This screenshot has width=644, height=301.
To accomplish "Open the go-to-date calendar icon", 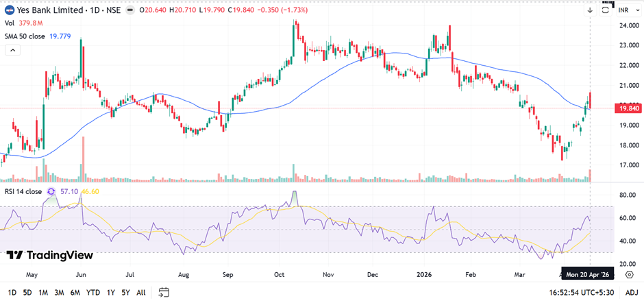I will tap(163, 292).
